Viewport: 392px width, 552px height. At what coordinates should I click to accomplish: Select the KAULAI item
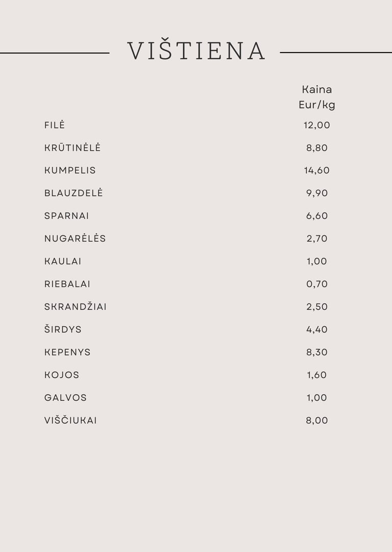(63, 261)
